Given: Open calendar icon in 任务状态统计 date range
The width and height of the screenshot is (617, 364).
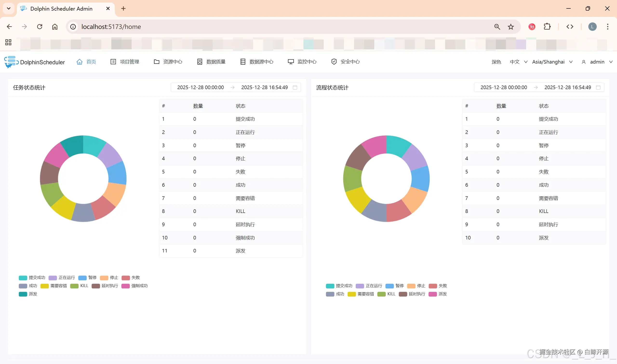Looking at the screenshot, I should pyautogui.click(x=295, y=87).
